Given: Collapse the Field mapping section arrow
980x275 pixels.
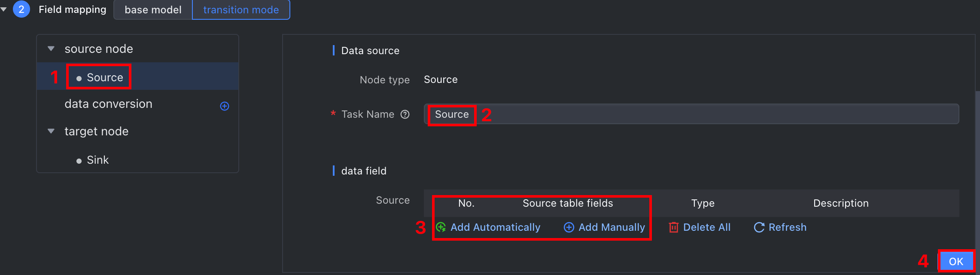Looking at the screenshot, I should pyautogui.click(x=3, y=9).
